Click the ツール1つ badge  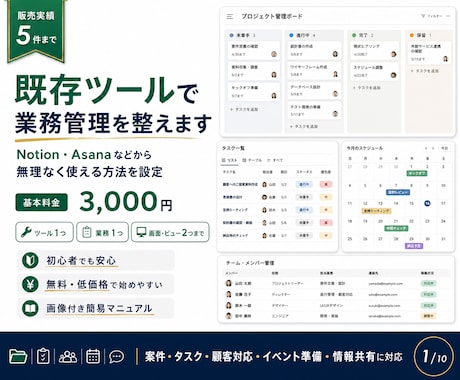click(44, 232)
